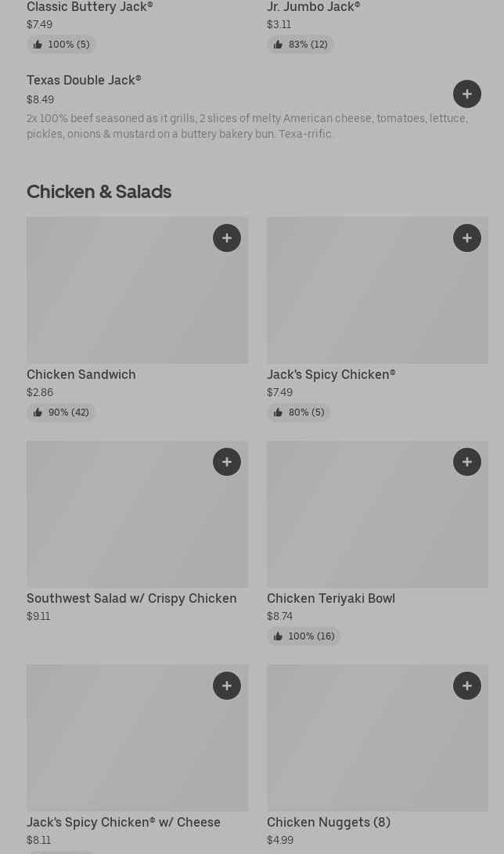The height and width of the screenshot is (854, 504).
Task: Add Chicken Sandwich with plus button
Action: [227, 238]
